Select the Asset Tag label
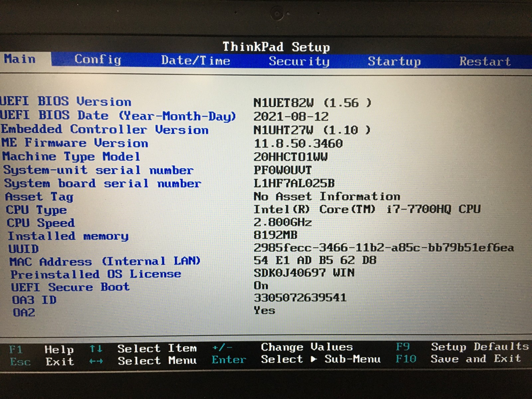This screenshot has height=399, width=532. pos(39,197)
